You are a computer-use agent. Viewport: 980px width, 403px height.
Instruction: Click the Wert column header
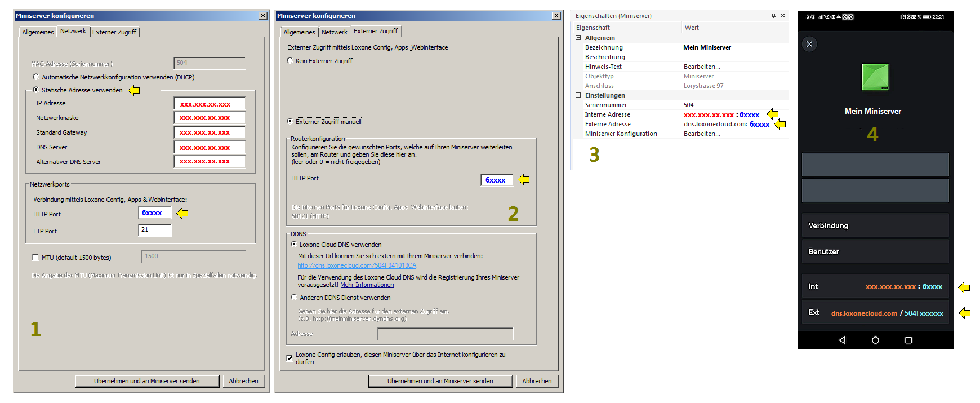[734, 28]
